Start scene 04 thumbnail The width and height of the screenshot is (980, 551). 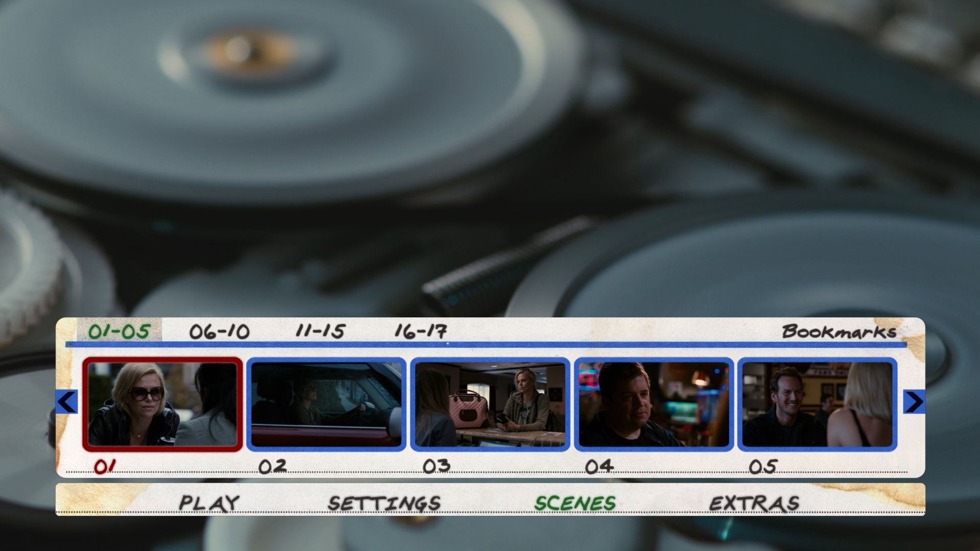click(654, 405)
